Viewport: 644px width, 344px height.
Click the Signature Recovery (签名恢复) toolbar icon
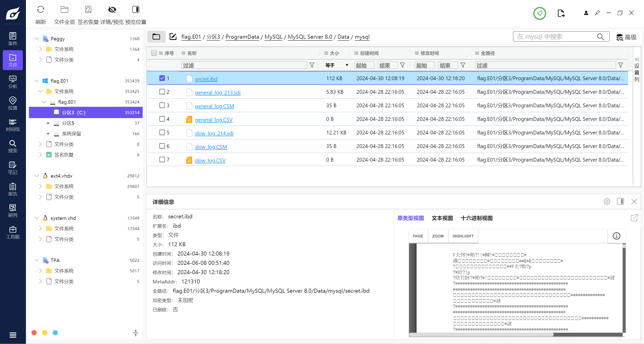point(88,10)
